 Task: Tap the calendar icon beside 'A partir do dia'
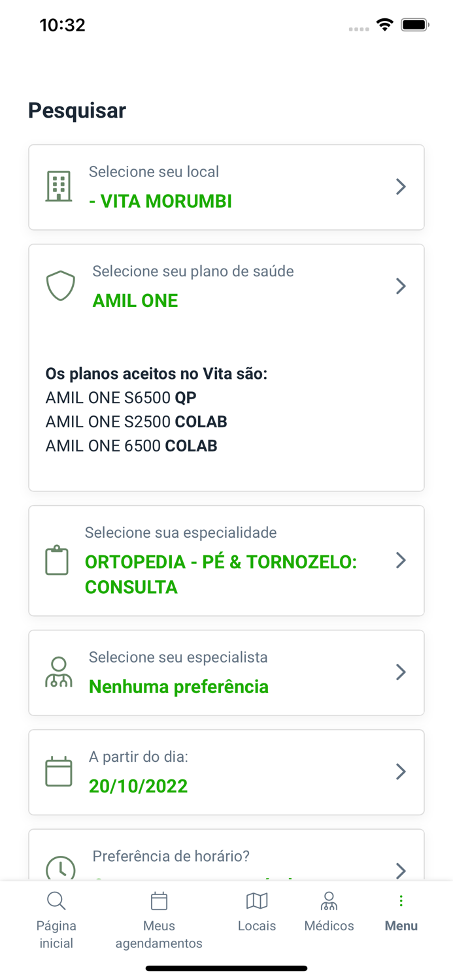click(x=58, y=771)
